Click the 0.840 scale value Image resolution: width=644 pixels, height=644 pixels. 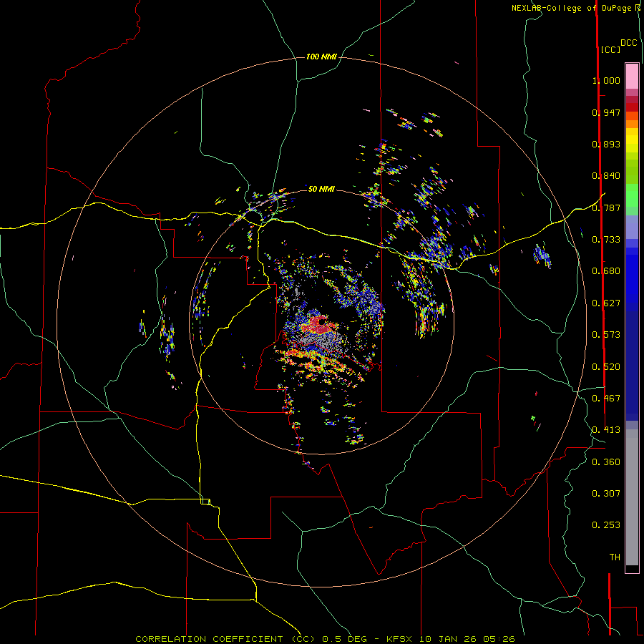pyautogui.click(x=606, y=176)
